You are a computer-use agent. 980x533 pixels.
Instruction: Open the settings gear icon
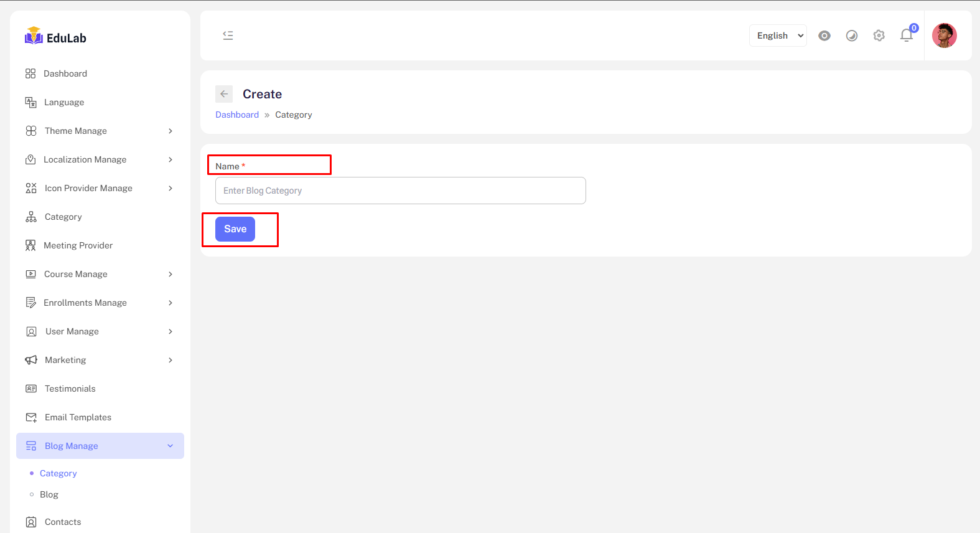pyautogui.click(x=879, y=35)
